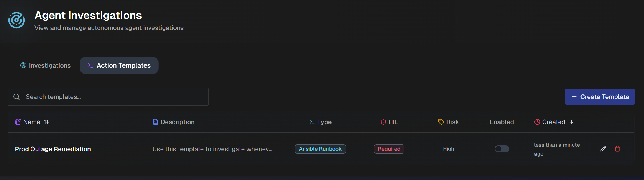Click the Name column notebook icon
This screenshot has height=180, width=644.
pyautogui.click(x=18, y=122)
